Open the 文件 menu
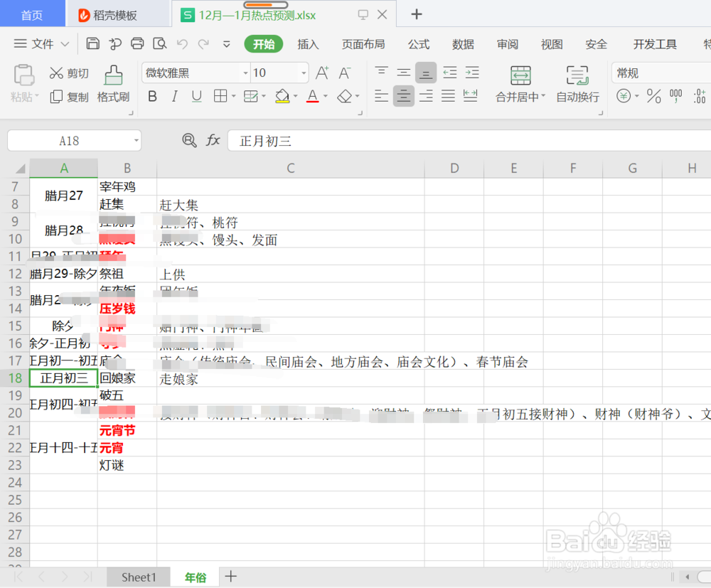Image resolution: width=711 pixels, height=588 pixels. pos(42,43)
